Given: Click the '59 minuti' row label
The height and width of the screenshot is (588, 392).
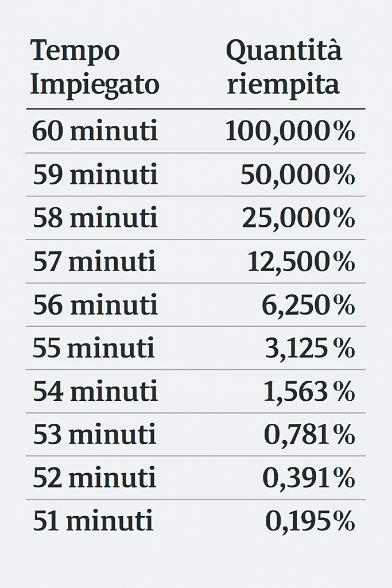Looking at the screenshot, I should (95, 175).
